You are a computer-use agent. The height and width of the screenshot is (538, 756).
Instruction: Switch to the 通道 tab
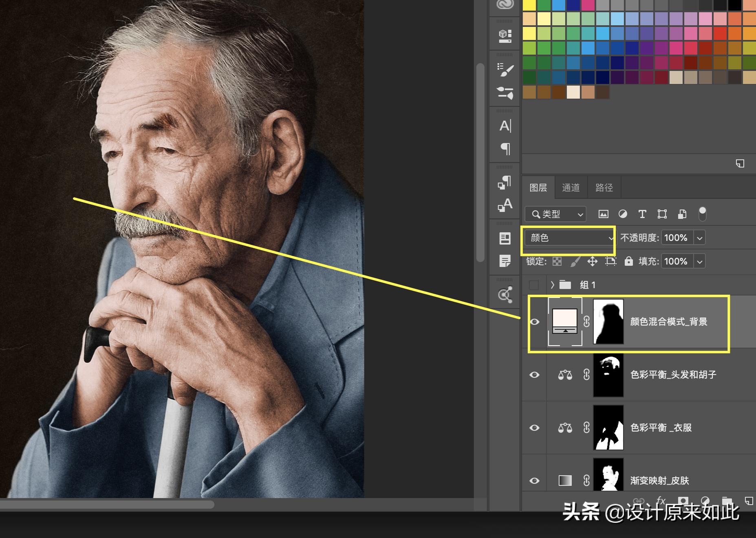click(571, 187)
